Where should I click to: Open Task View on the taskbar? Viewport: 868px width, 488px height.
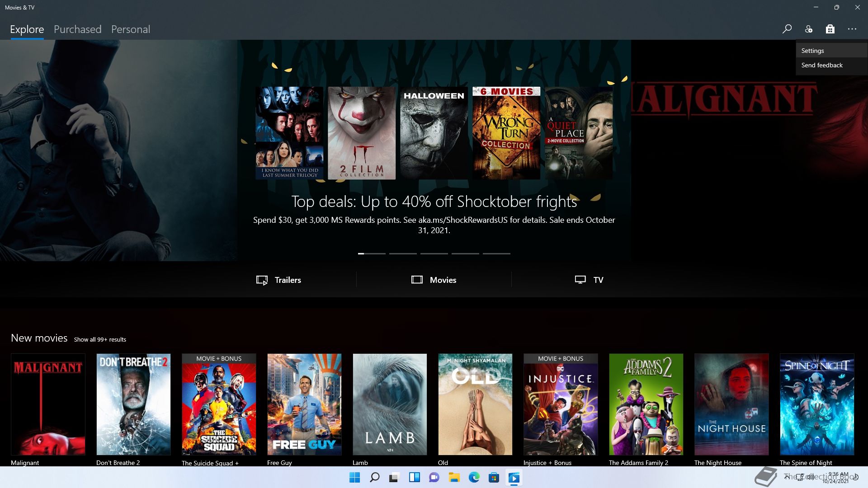394,477
